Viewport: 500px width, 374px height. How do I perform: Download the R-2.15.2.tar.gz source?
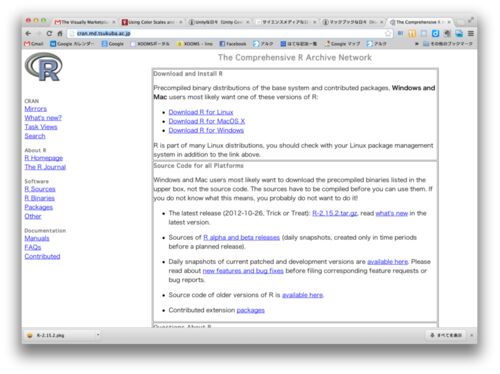tap(335, 213)
